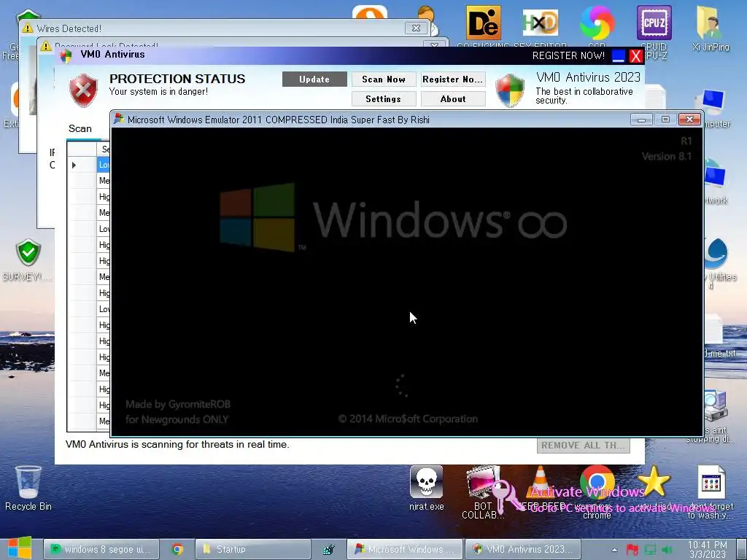Expand the hidden tray icons arrow
This screenshot has height=560, width=747.
(x=614, y=550)
